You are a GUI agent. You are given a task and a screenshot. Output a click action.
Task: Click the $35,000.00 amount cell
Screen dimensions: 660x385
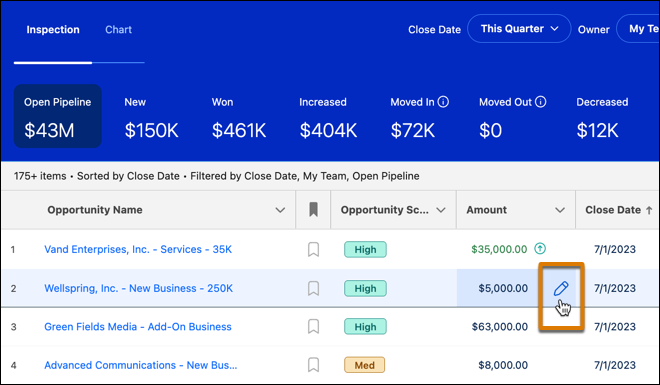pos(499,249)
